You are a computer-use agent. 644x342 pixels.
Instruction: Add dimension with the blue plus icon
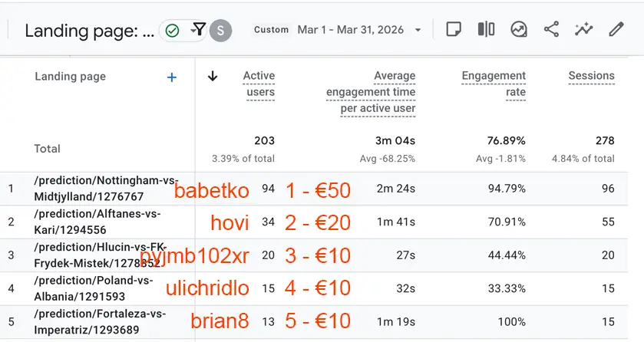pyautogui.click(x=172, y=77)
